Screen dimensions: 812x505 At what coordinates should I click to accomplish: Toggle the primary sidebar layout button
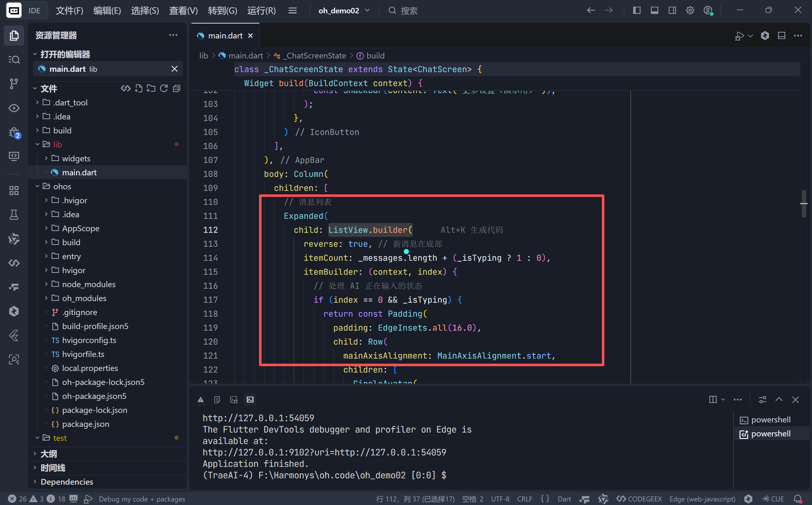(x=636, y=10)
